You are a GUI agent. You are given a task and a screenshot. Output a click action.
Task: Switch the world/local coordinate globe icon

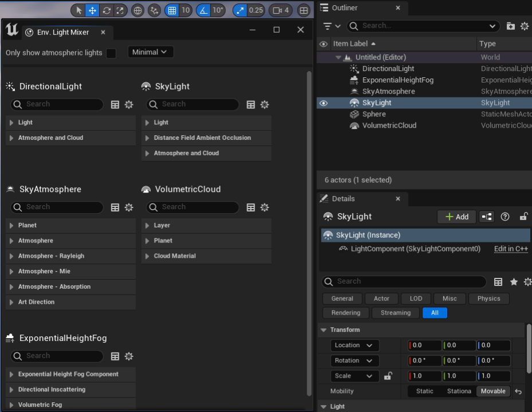click(x=138, y=10)
